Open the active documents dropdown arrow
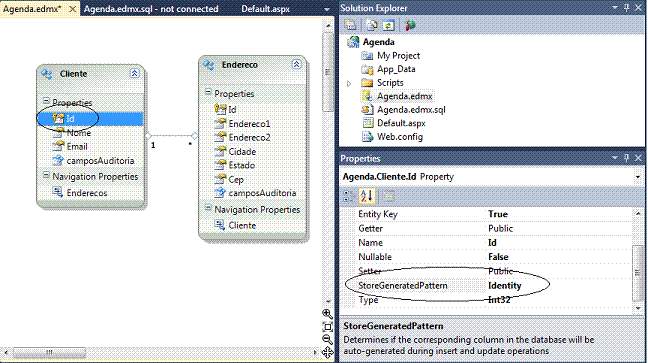 tap(327, 9)
